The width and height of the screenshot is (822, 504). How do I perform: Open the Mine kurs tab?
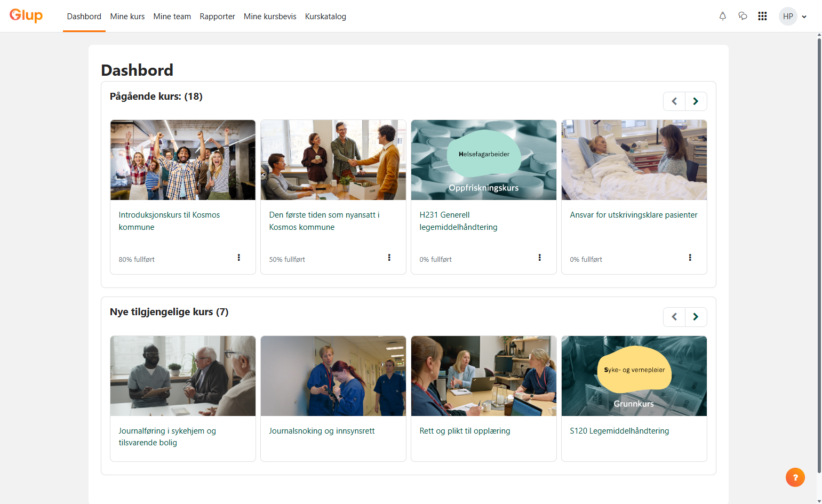pyautogui.click(x=127, y=17)
